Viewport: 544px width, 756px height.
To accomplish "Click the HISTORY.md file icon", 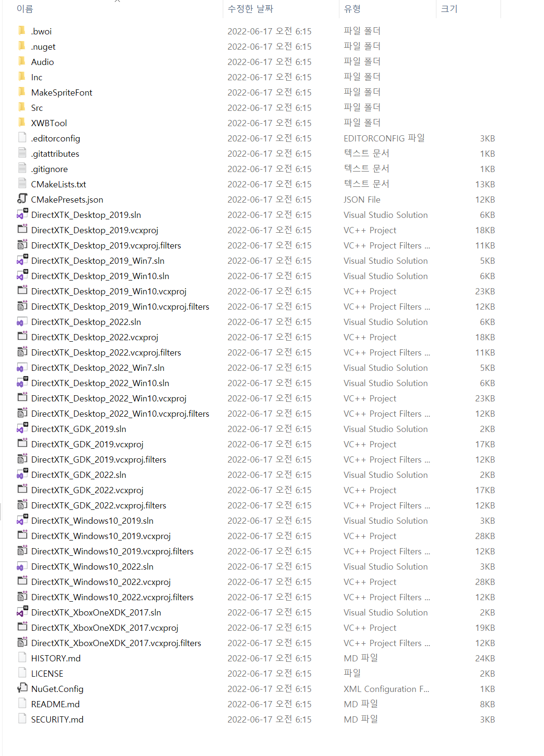I will click(22, 658).
